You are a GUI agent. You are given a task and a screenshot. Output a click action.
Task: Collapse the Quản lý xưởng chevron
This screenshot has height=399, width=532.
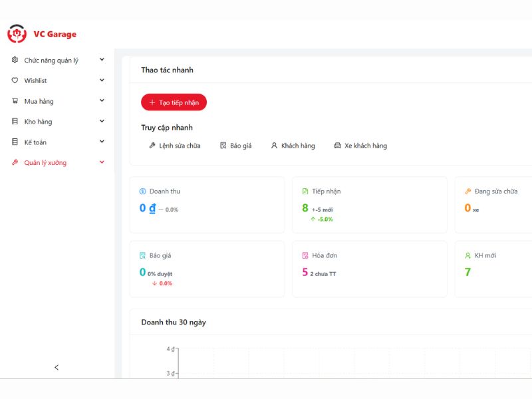(x=102, y=162)
